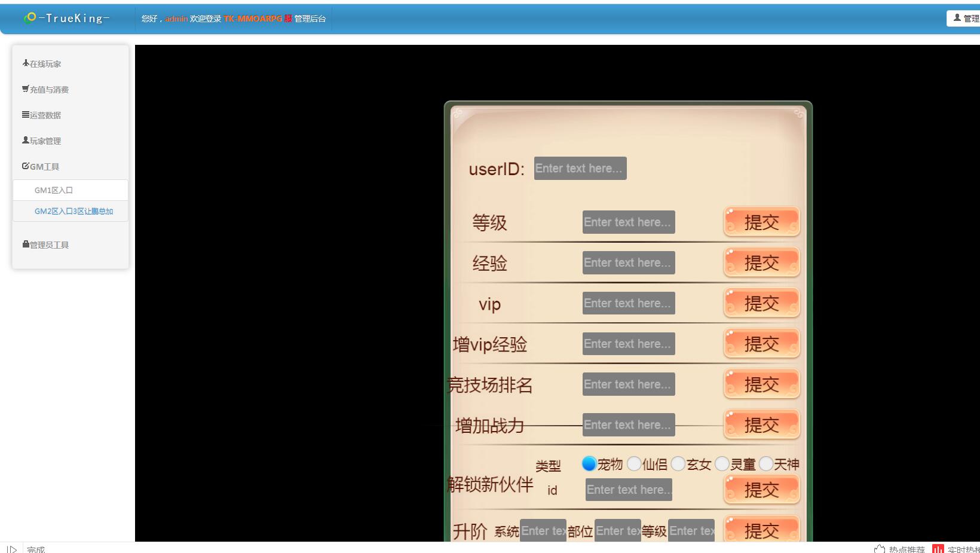Select the 宠物 radio button
This screenshot has width=980, height=553.
coord(589,463)
